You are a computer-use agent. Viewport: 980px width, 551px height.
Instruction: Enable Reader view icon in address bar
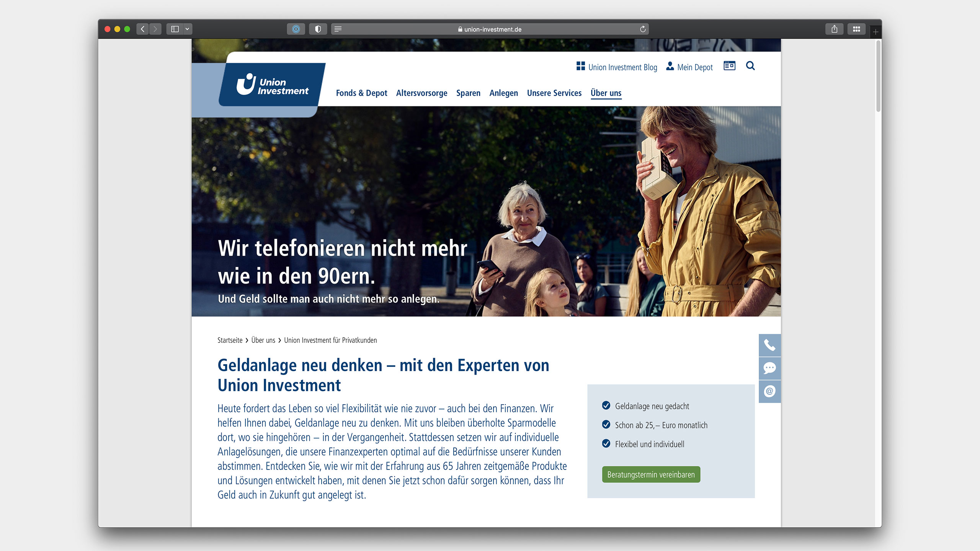click(x=338, y=29)
